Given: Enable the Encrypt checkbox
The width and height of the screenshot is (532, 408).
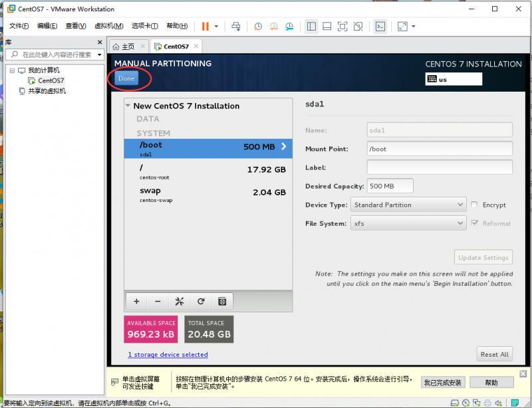Looking at the screenshot, I should [x=474, y=205].
